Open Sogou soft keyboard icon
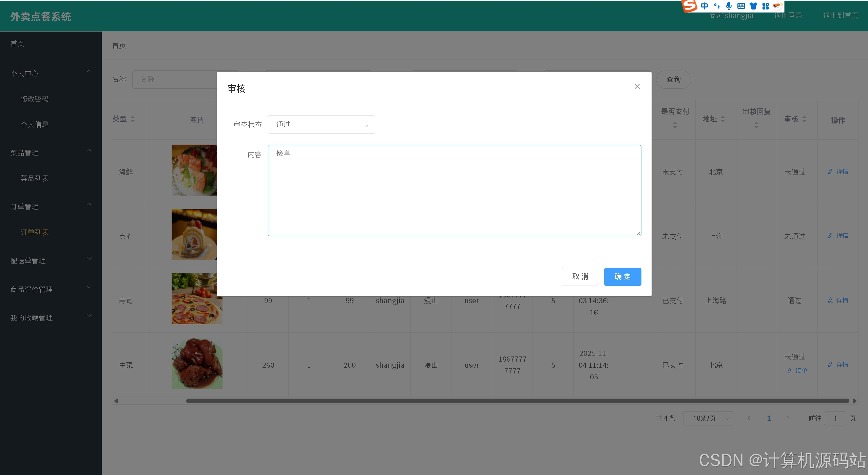 point(741,6)
